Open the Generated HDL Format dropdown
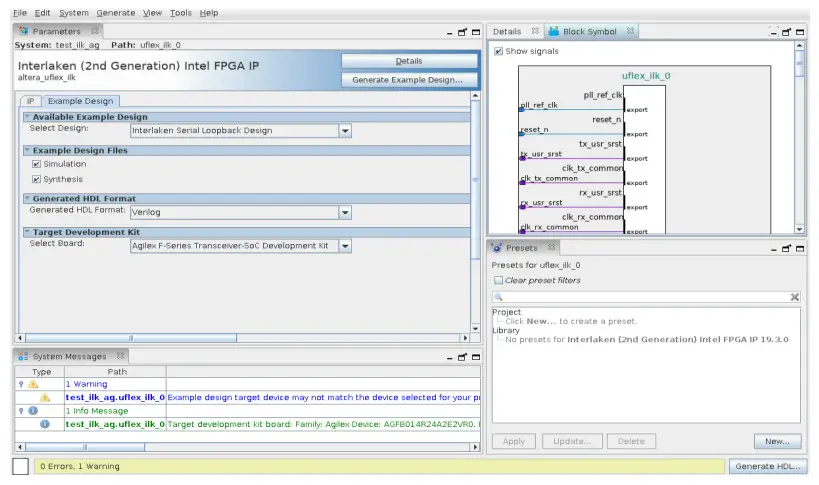 [x=345, y=212]
